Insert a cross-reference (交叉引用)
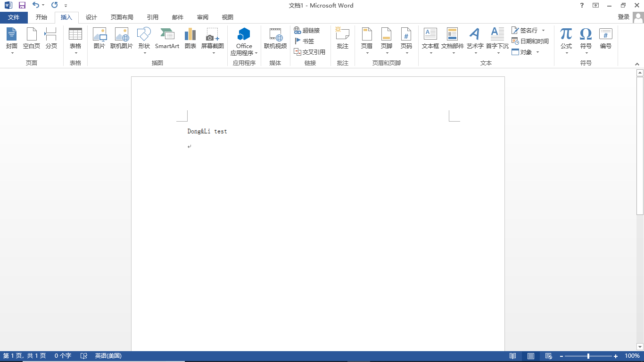The image size is (644, 362). [310, 52]
